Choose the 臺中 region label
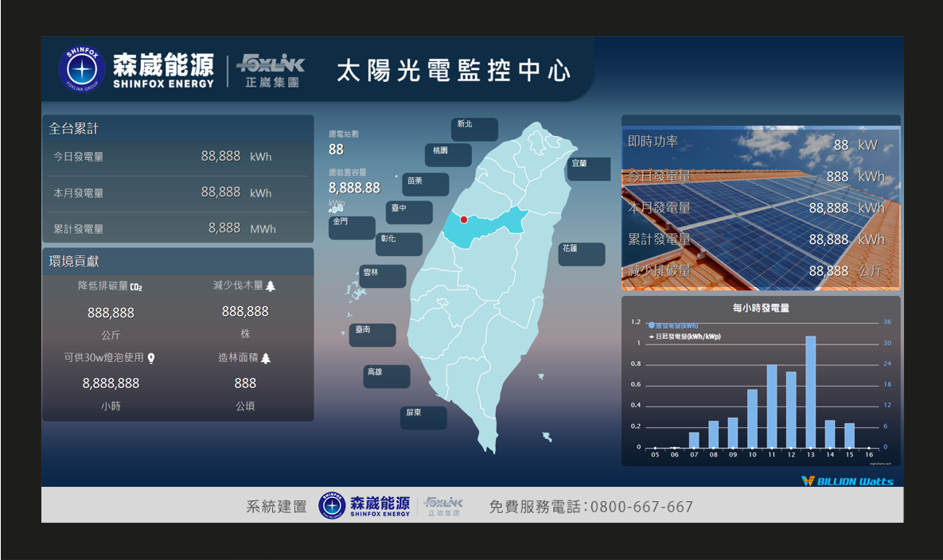 pos(409,212)
